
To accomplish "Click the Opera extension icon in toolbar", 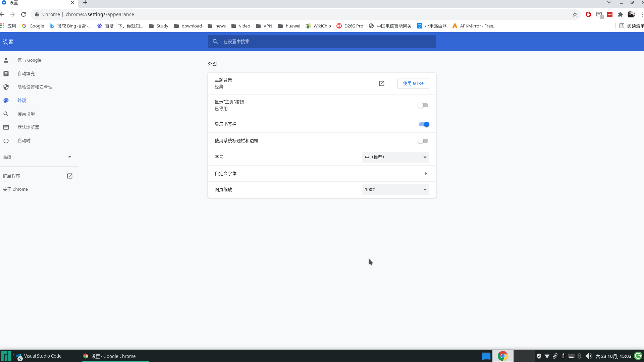I will coord(588,14).
